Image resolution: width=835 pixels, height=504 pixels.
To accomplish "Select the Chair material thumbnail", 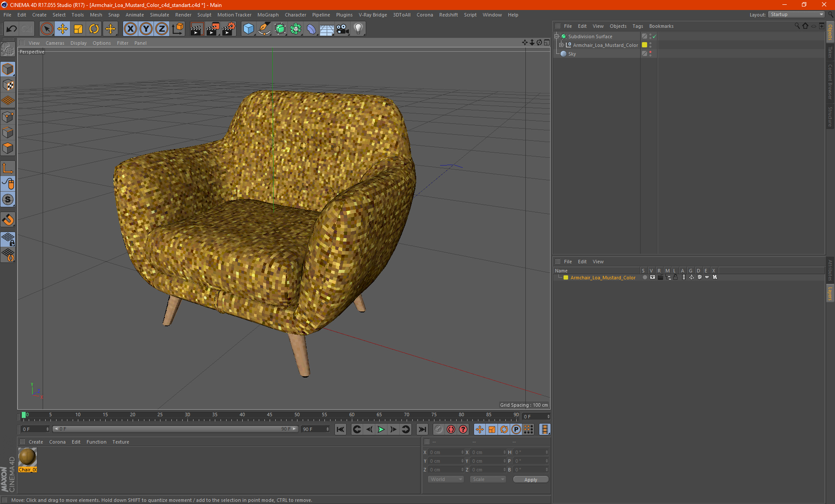I will (27, 458).
